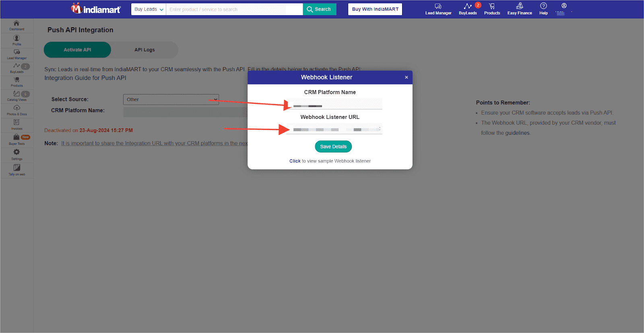
Task: Open Lead Manager in top navigation
Action: 438,9
